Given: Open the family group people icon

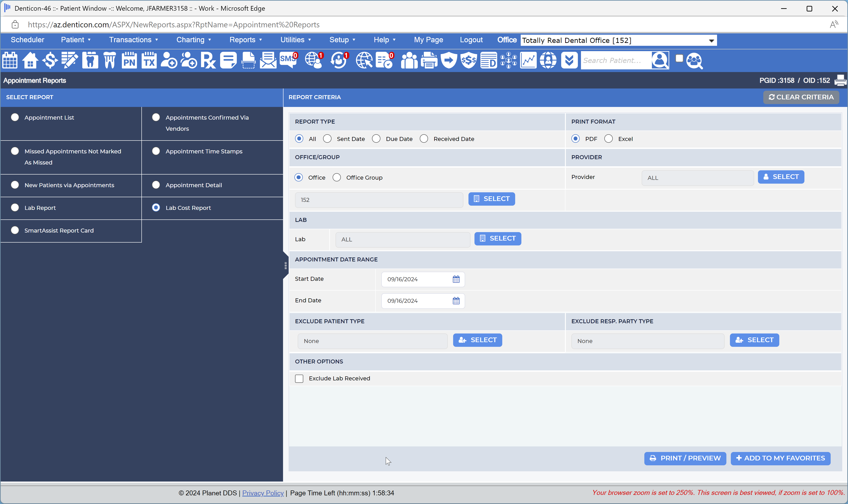Looking at the screenshot, I should pos(409,60).
